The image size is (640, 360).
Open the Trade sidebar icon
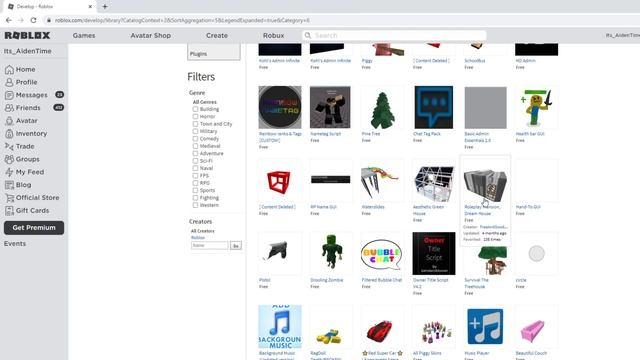click(x=9, y=146)
